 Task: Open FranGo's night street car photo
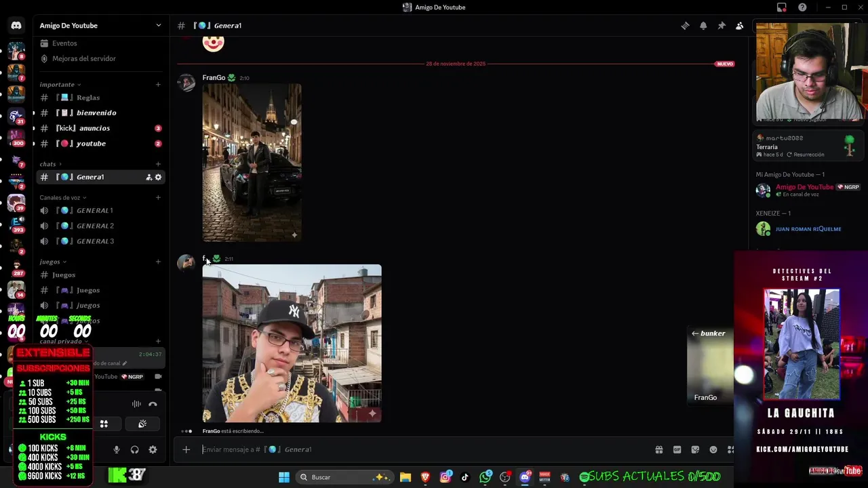click(x=252, y=163)
